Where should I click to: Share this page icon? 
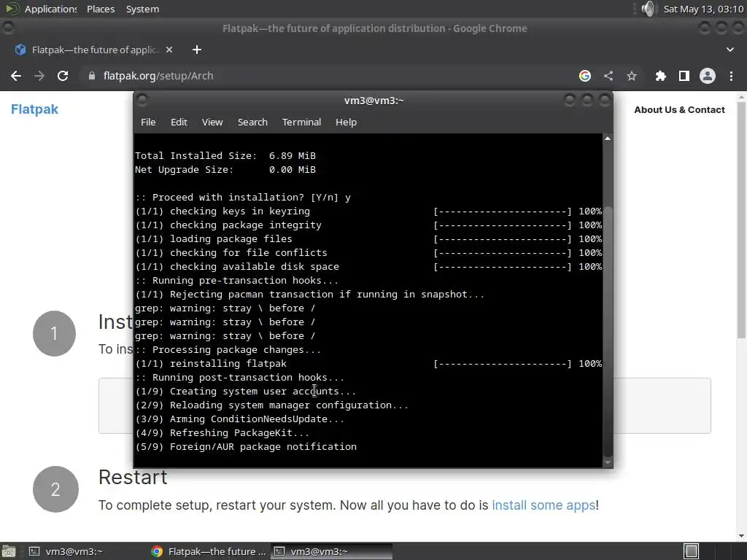pos(608,76)
